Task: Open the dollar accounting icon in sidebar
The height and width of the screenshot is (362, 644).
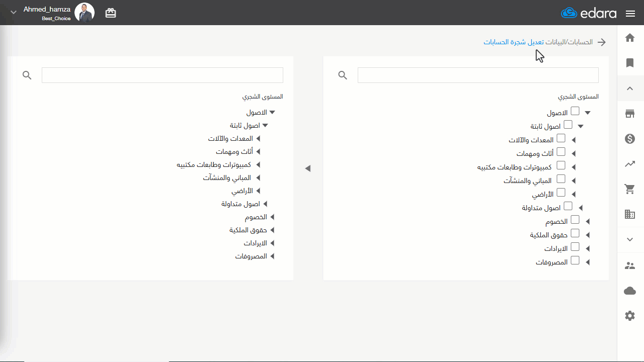Action: tap(630, 139)
